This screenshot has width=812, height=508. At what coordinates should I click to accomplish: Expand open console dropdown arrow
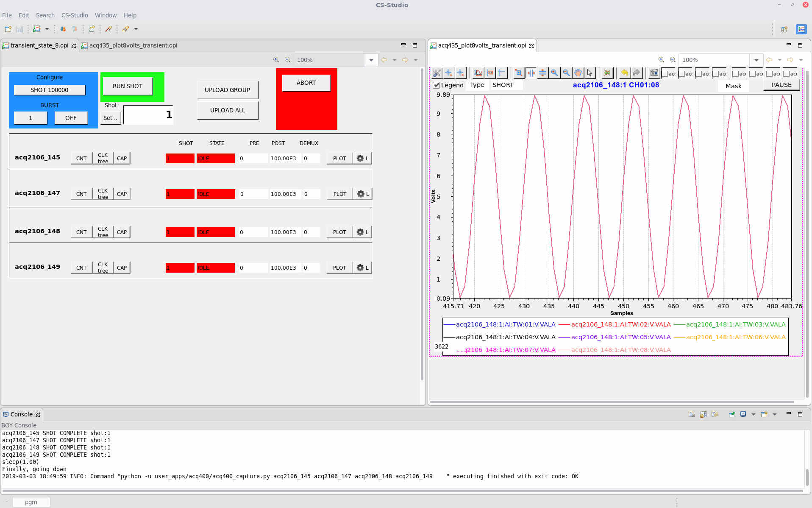(775, 414)
